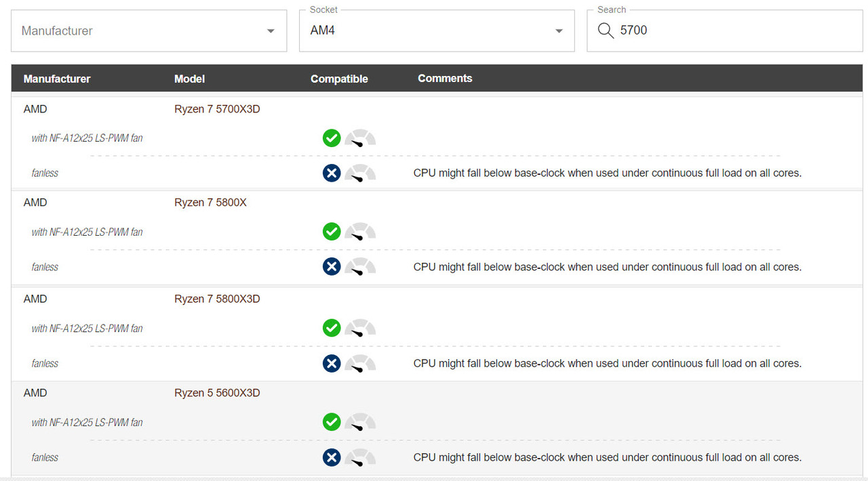
Task: Click the Manufacturer column header
Action: pos(57,79)
